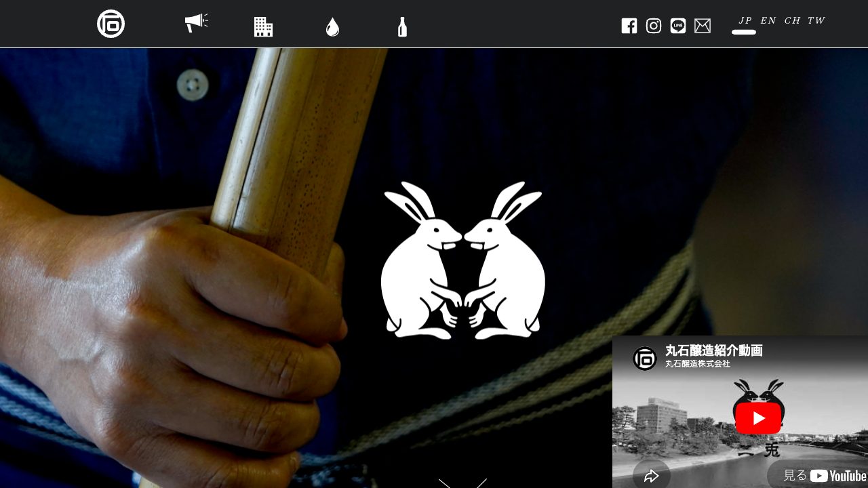This screenshot has height=488, width=868.
Task: Visit the Facebook page icon
Action: coord(629,26)
